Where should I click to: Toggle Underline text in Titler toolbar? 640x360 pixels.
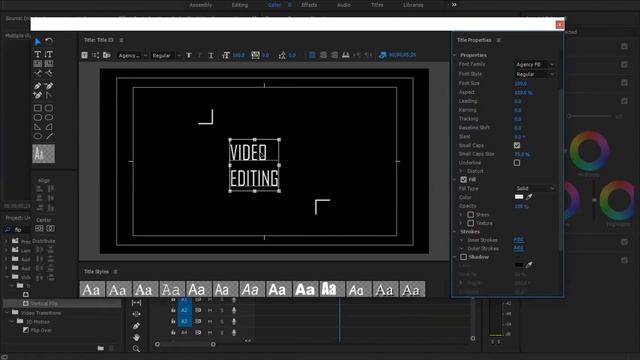point(211,55)
